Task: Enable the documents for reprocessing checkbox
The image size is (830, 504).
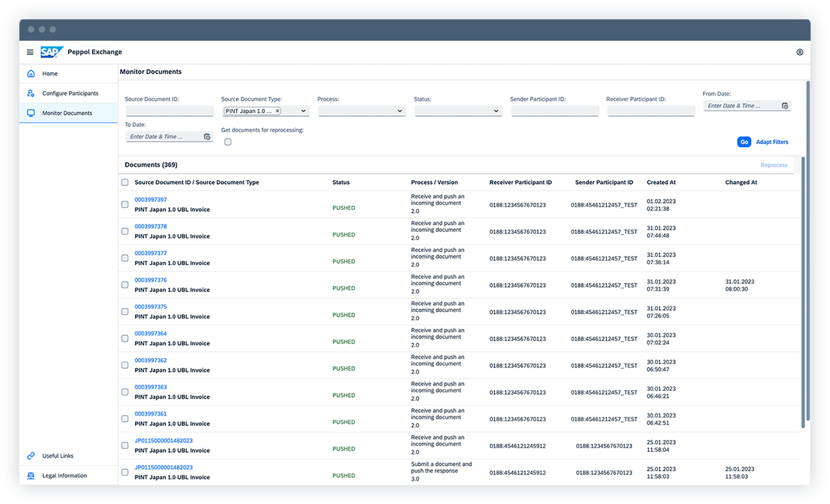Action: point(228,142)
